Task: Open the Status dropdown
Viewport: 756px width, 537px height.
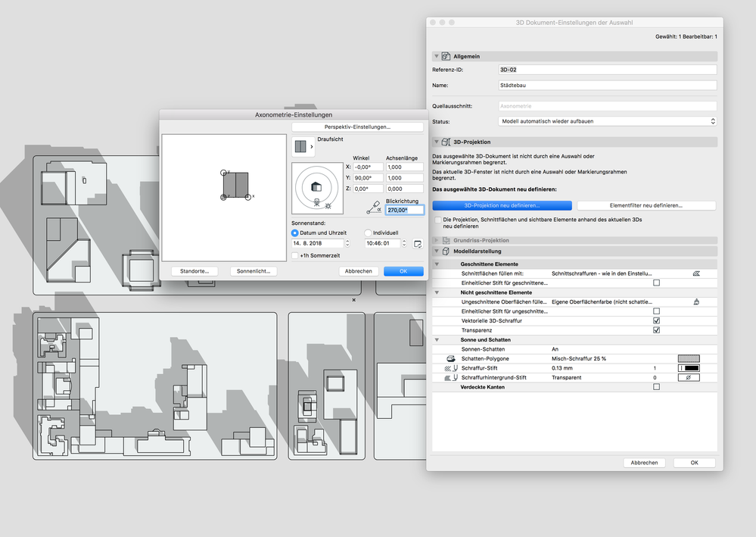Action: (x=608, y=121)
